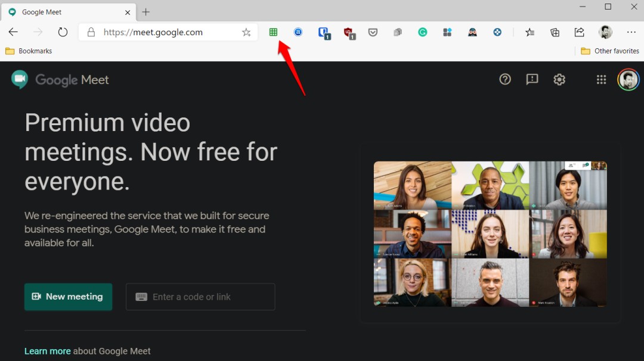This screenshot has height=361, width=644.
Task: Click the gray copy-pages extension icon
Action: point(398,32)
